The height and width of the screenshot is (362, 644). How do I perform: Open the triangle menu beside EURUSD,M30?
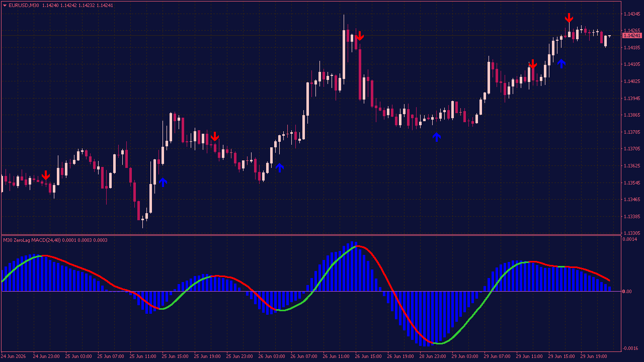point(5,6)
